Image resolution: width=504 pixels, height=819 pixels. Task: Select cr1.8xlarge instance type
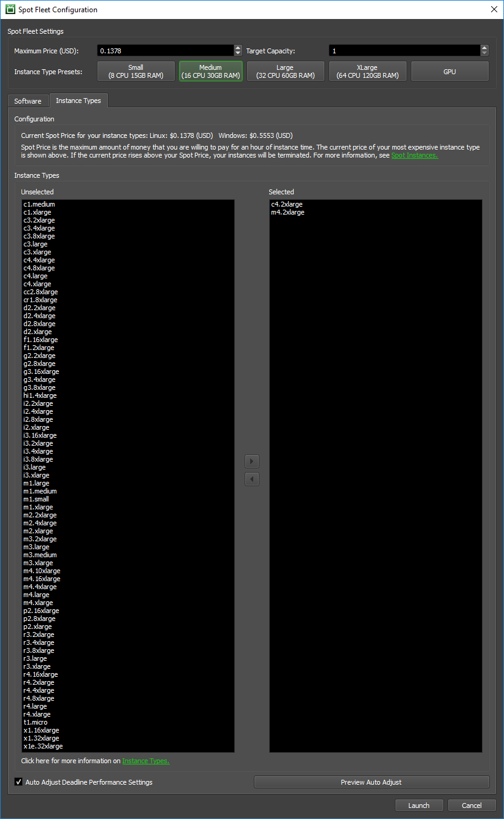(x=128, y=300)
